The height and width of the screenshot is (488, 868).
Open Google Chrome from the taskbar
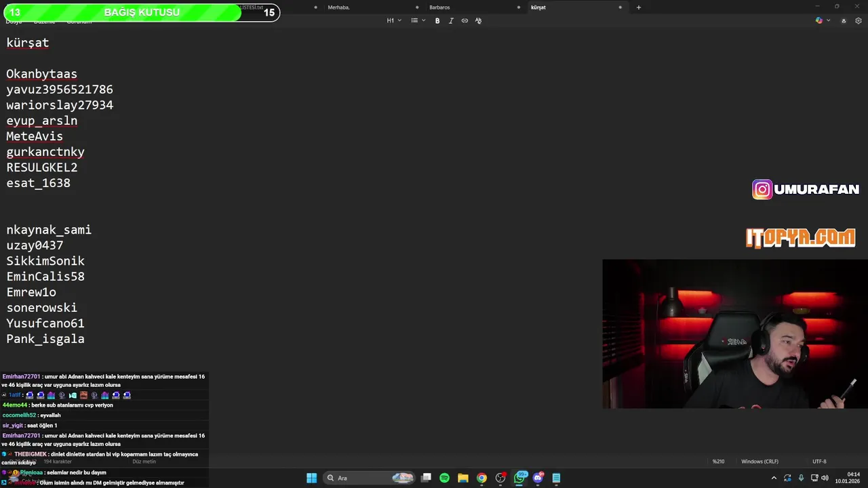click(481, 478)
